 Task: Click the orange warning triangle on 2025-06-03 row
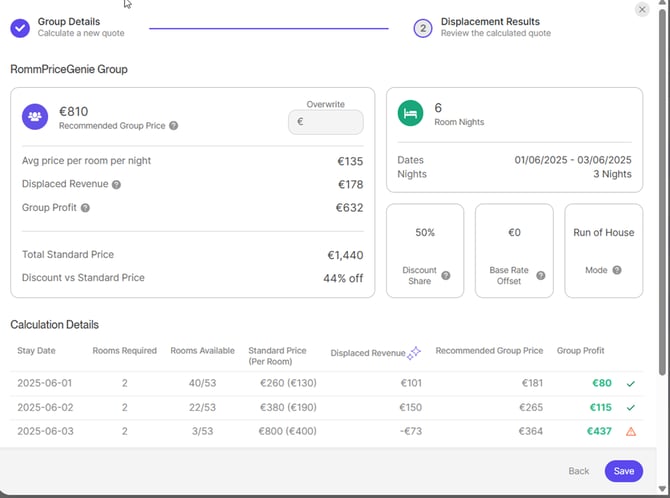[630, 431]
